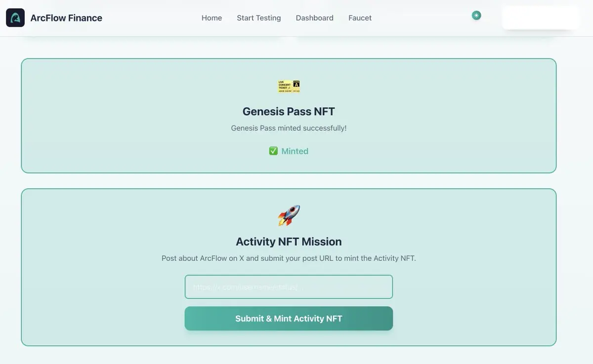Image resolution: width=593 pixels, height=364 pixels.
Task: Click the green checkmark beside Minted
Action: point(273,151)
